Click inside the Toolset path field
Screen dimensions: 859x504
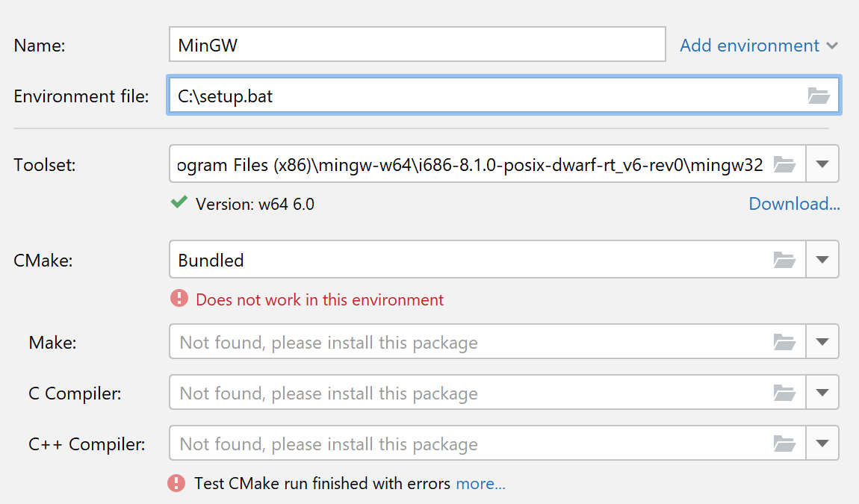coord(471,164)
